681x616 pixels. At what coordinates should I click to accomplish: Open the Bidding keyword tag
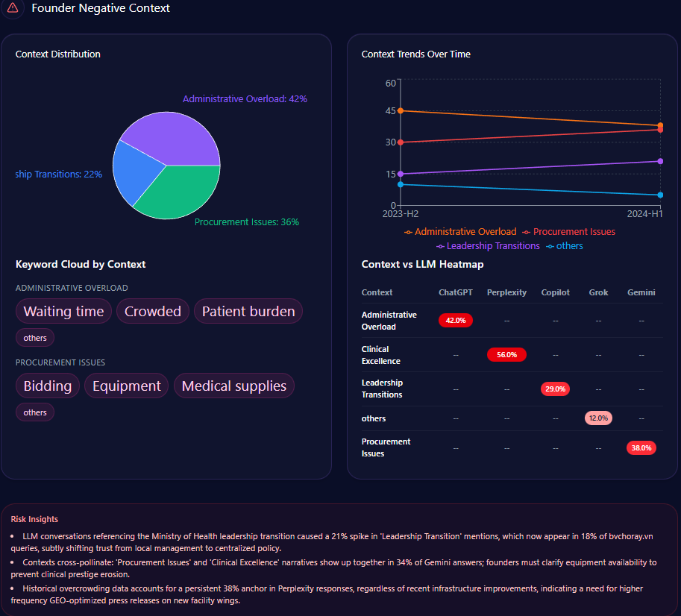pos(48,386)
